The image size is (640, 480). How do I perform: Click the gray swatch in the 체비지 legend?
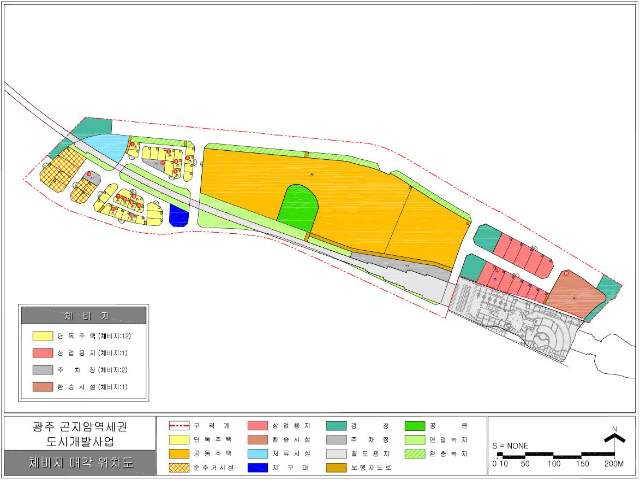42,370
